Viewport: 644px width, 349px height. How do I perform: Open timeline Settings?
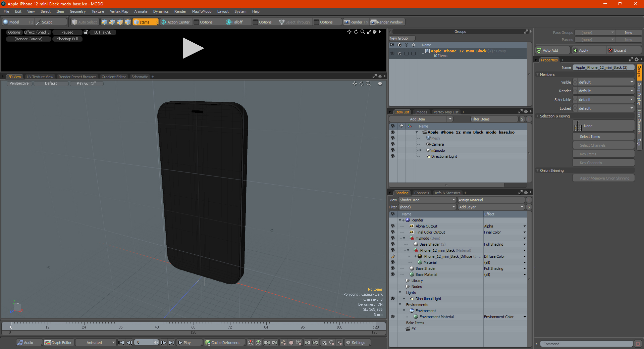click(358, 343)
